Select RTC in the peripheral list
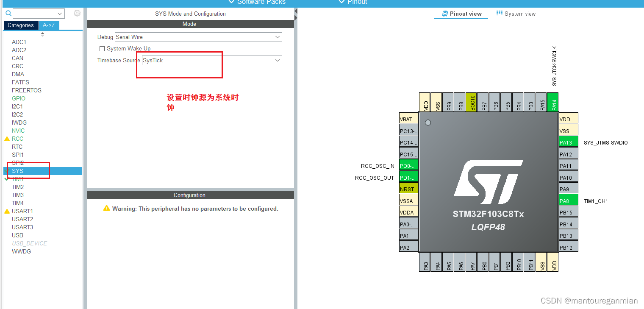The image size is (644, 309). (17, 147)
